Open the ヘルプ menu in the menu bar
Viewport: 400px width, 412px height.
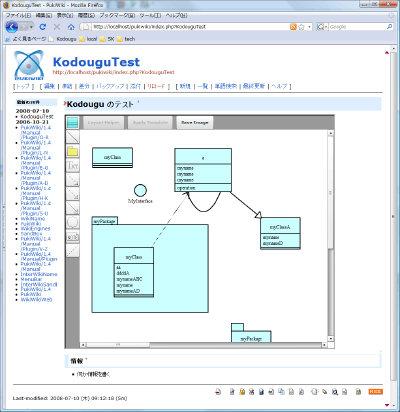click(x=177, y=15)
